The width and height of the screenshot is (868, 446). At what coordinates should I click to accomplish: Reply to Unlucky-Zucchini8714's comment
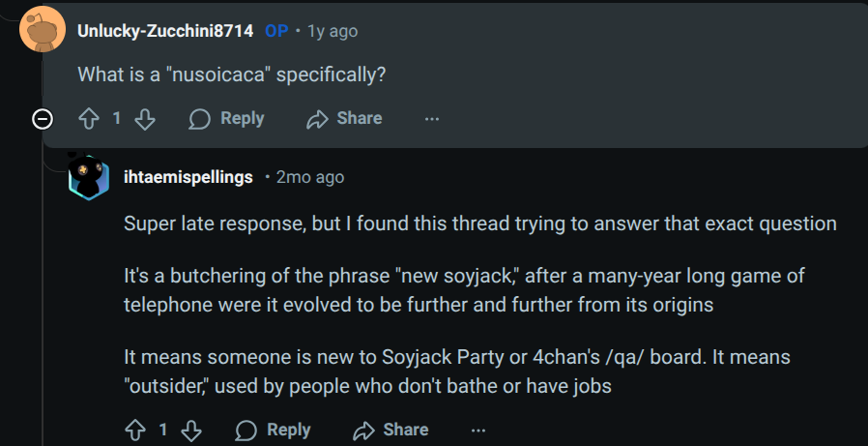click(227, 119)
